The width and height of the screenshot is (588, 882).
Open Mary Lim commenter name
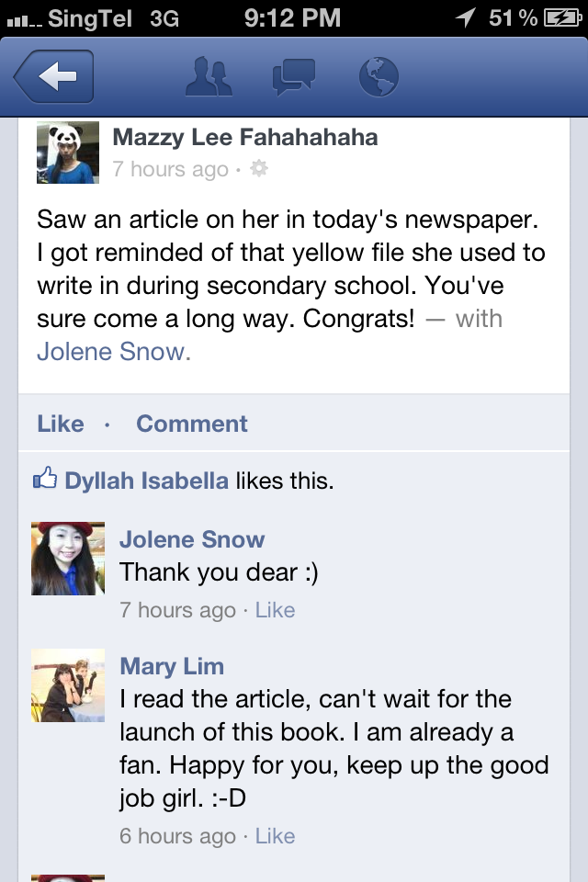pos(172,667)
